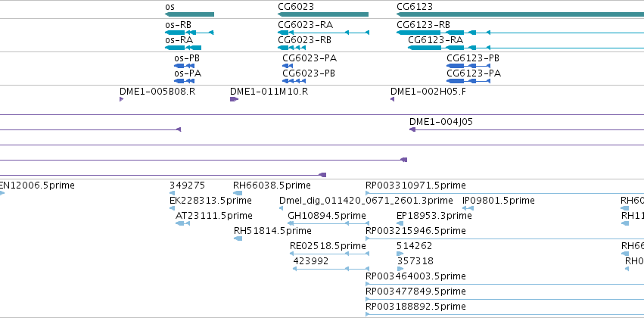Click the 349275 EST arrow glyph
Viewport: 644px width, 318px height.
coord(172,193)
